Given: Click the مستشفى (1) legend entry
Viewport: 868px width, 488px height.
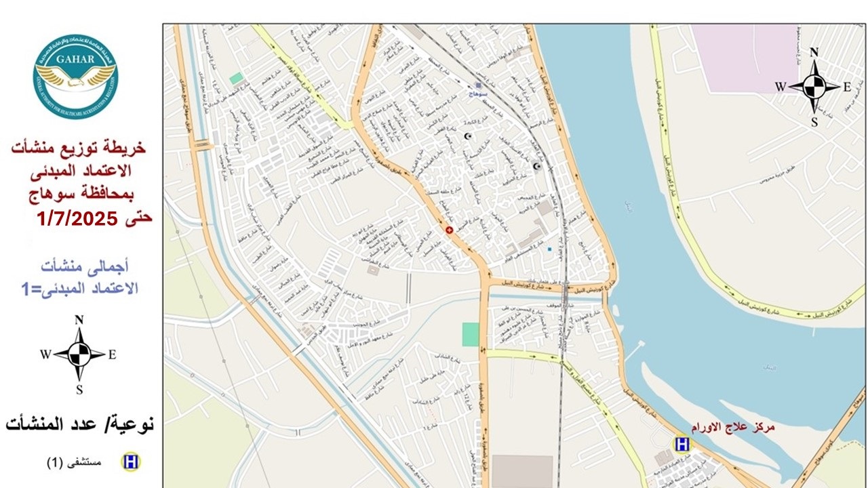Looking at the screenshot, I should coord(74,463).
